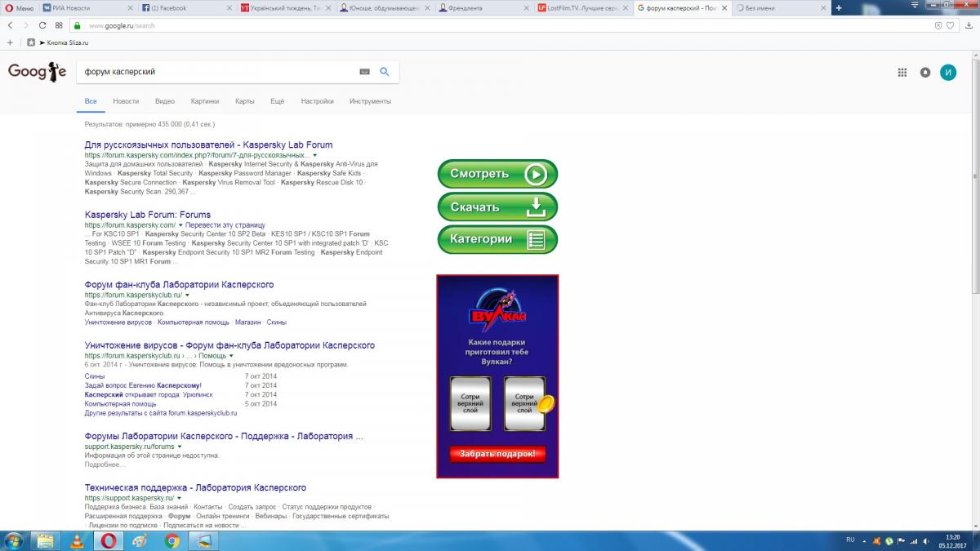Viewport: 980px width, 551px height.
Task: Open Другие результаты с сайта forum.kasperskyclub.ru
Action: 161,413
